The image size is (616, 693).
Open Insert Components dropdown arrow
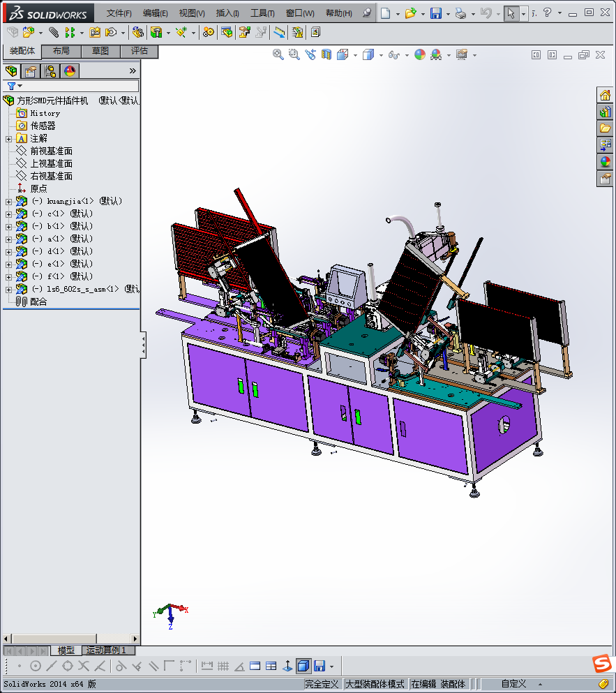[40, 32]
